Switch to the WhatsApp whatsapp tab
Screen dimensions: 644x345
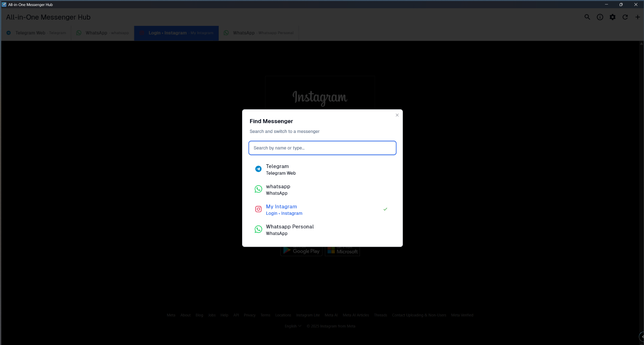pyautogui.click(x=103, y=33)
